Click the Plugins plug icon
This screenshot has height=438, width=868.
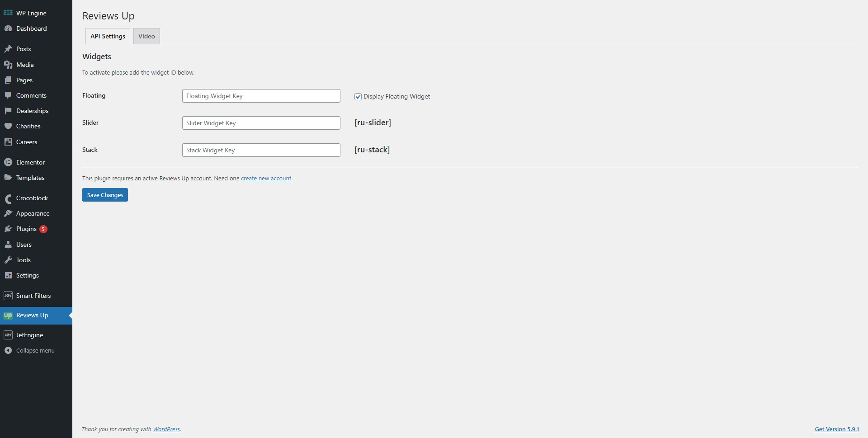[x=8, y=229]
